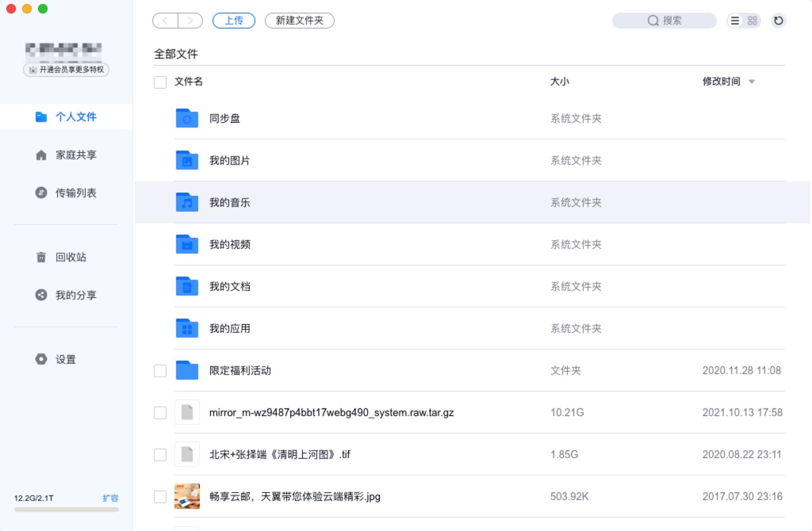This screenshot has width=812, height=531.
Task: Click the 我的分享 share icon
Action: pyautogui.click(x=41, y=295)
